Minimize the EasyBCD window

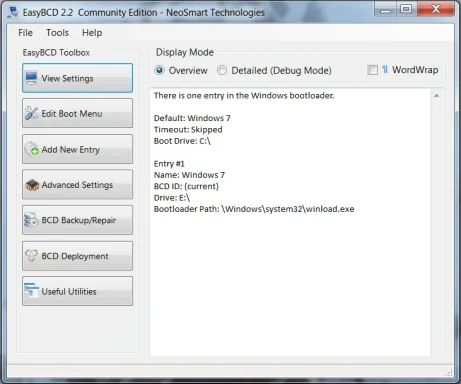pyautogui.click(x=386, y=9)
